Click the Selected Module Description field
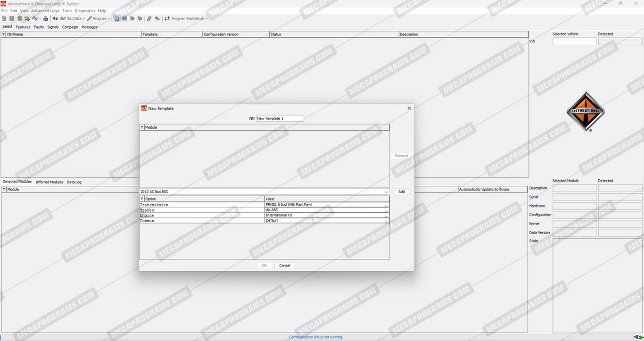The image size is (644, 341). click(x=575, y=188)
